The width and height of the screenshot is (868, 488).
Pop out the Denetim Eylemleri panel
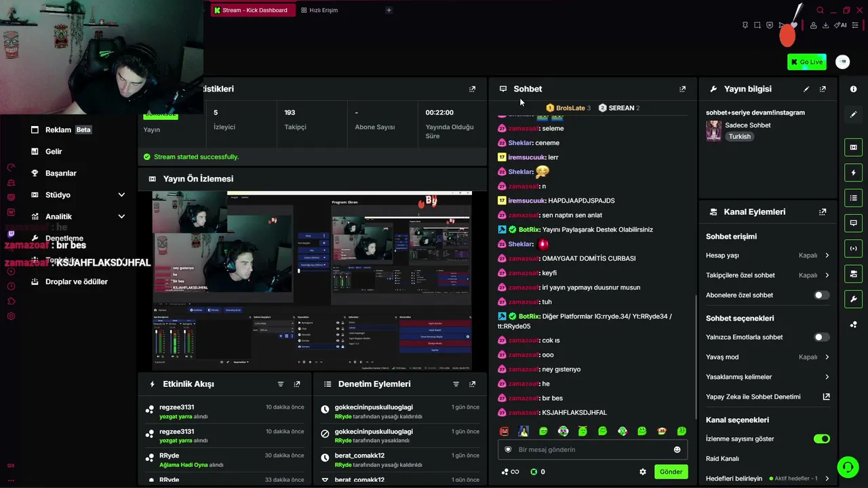tap(472, 384)
